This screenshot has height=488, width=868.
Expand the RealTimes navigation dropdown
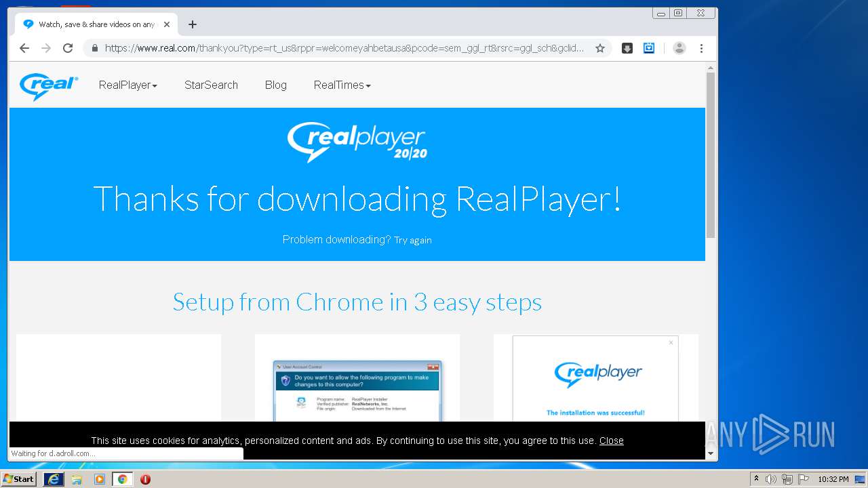342,85
